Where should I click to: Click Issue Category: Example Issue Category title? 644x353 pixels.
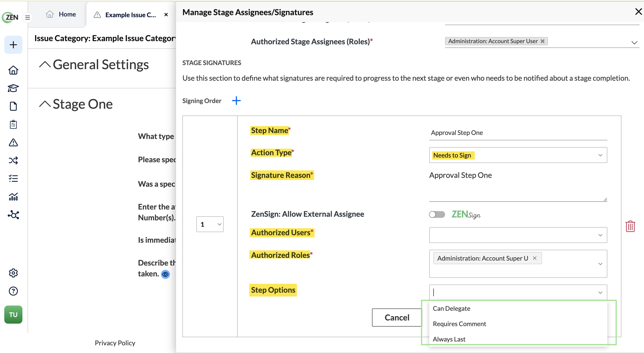click(x=105, y=38)
